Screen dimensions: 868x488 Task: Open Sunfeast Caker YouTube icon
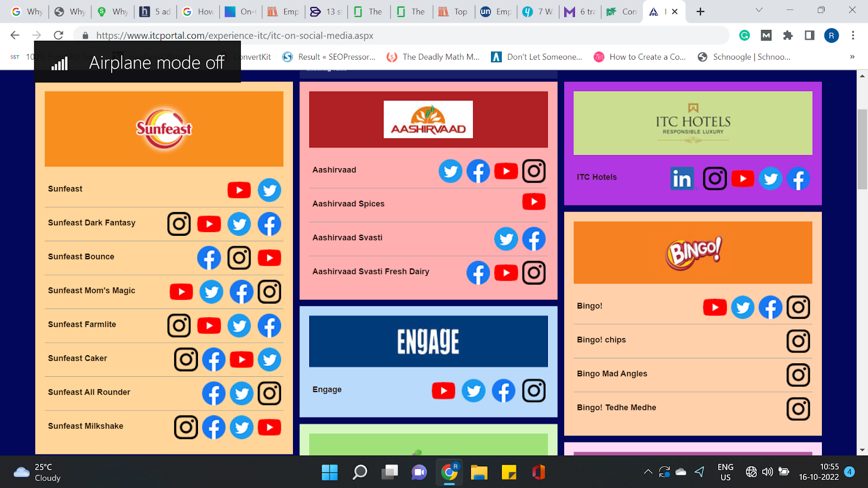(x=241, y=359)
